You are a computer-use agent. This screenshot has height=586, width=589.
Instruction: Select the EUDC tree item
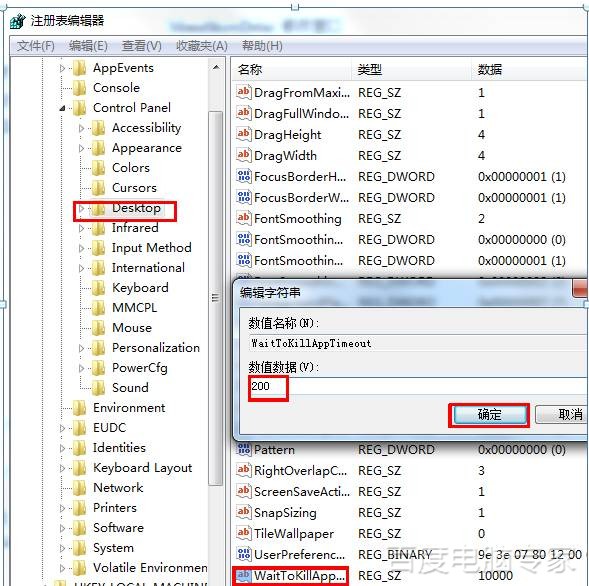coord(110,427)
